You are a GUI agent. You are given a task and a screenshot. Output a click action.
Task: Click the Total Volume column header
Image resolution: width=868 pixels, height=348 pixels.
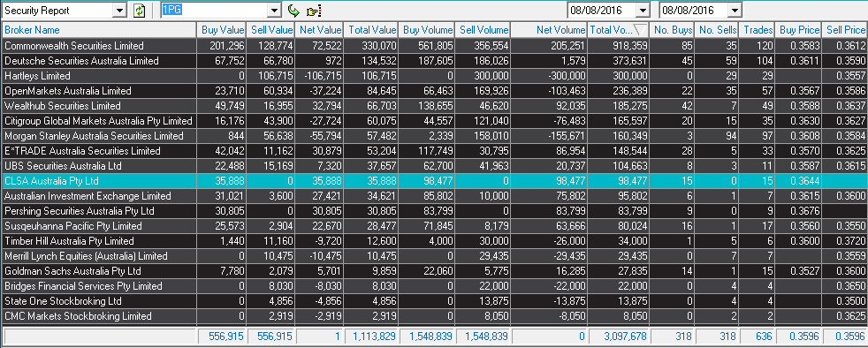(x=619, y=30)
